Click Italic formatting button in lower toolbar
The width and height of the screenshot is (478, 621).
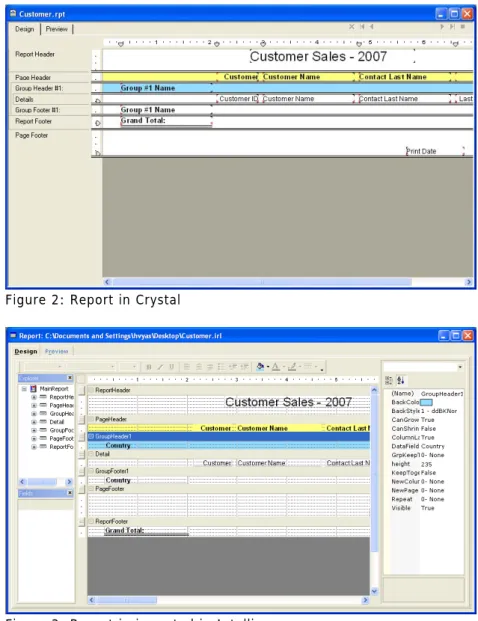[x=160, y=367]
